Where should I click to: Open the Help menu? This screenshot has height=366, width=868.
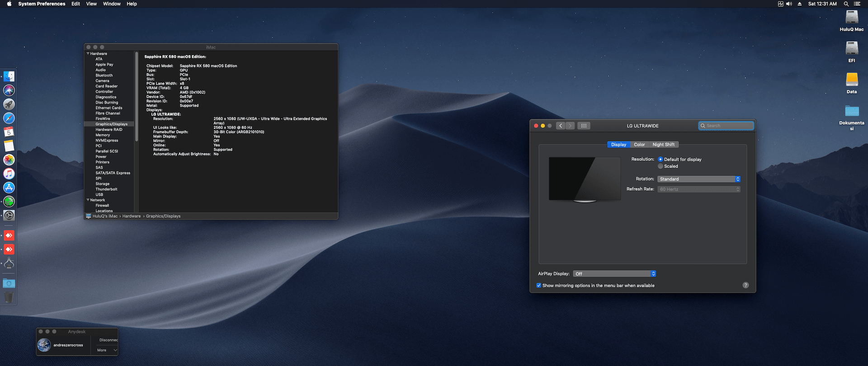[x=132, y=4]
